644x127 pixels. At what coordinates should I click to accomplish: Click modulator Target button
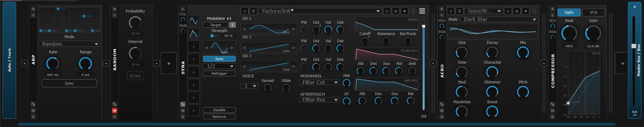click(215, 25)
